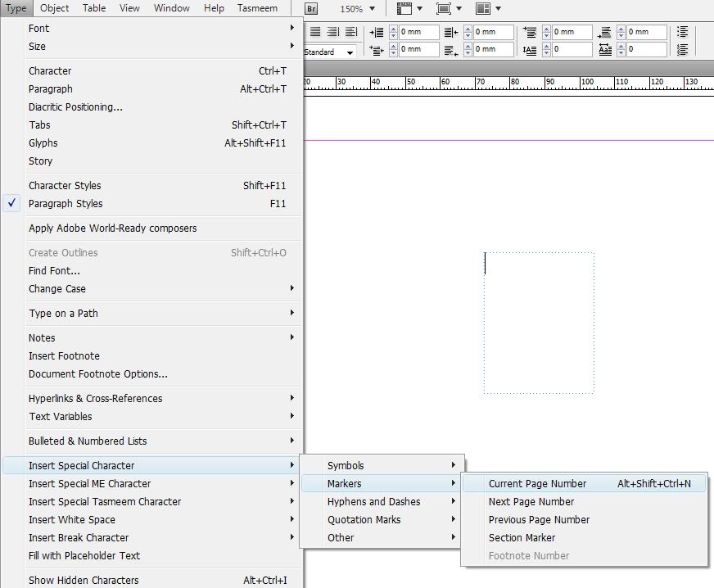Open the Object menu
The width and height of the screenshot is (714, 588).
(x=54, y=8)
